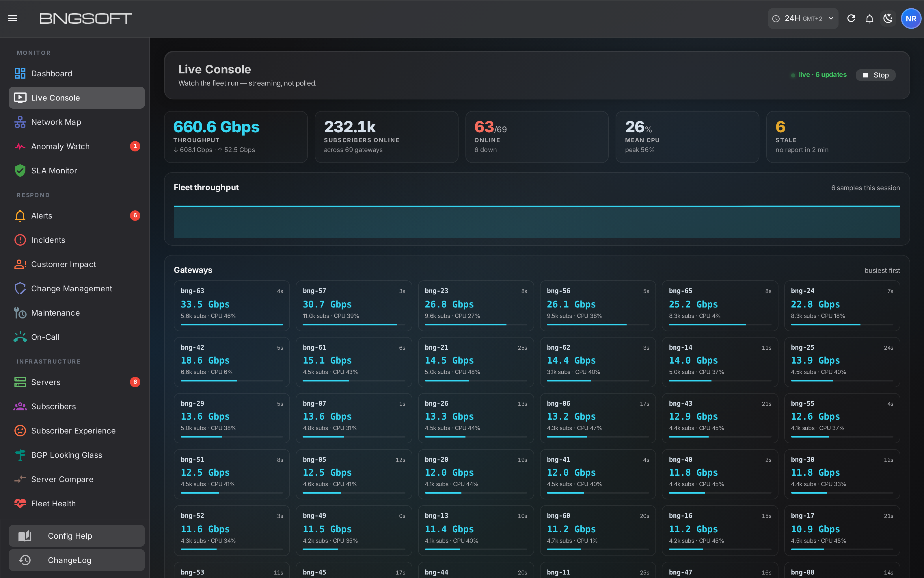Open the ChangeLog

[77, 560]
